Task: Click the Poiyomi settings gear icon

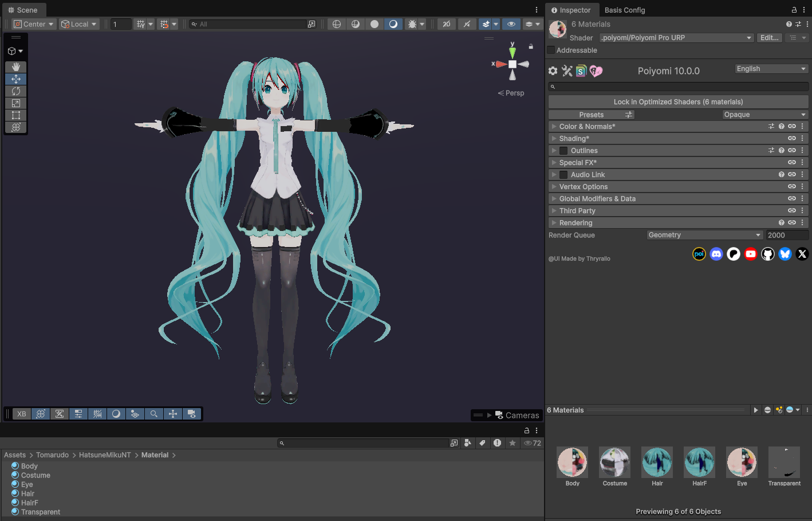Action: (553, 71)
